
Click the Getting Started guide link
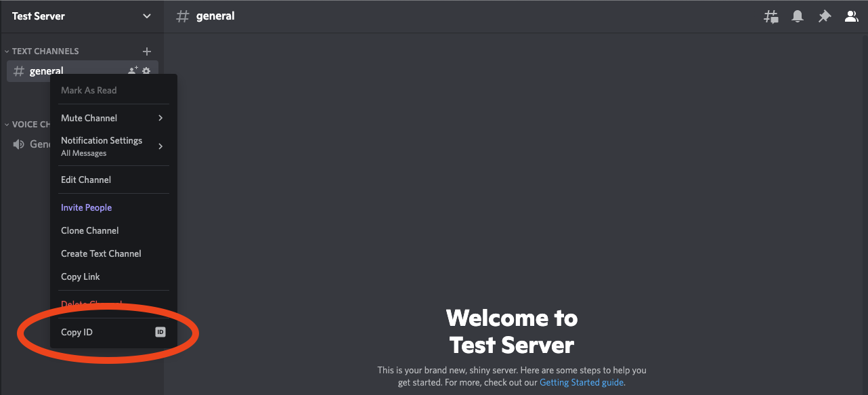pyautogui.click(x=581, y=382)
